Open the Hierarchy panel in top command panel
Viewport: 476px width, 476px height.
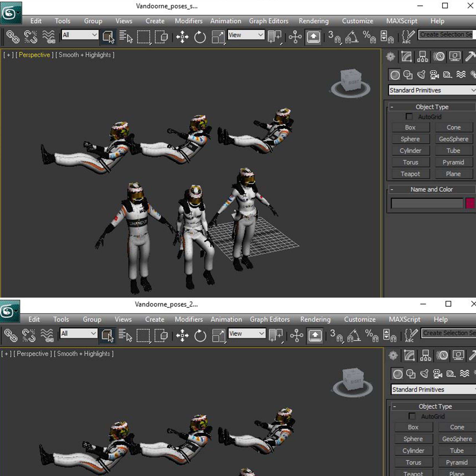coord(422,57)
